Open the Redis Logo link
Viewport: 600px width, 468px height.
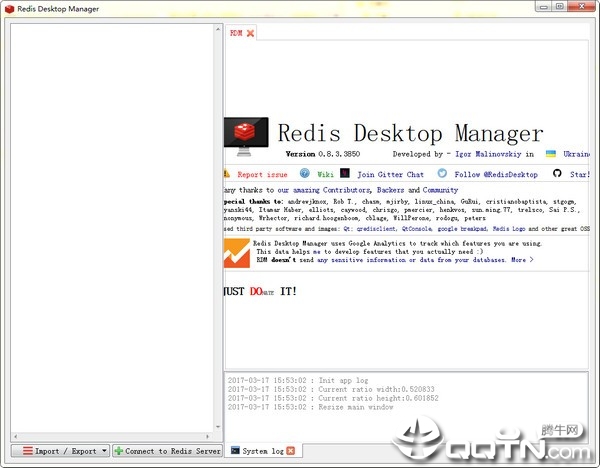point(509,229)
